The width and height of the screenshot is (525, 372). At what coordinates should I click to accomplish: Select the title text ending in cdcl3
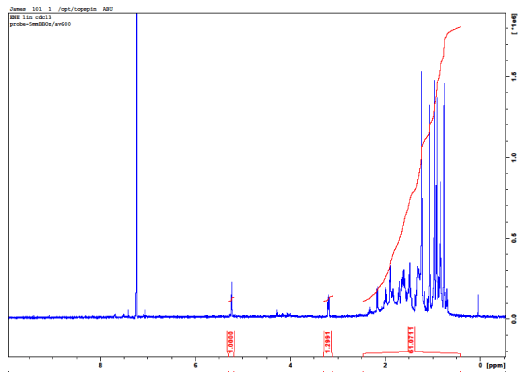pyautogui.click(x=30, y=17)
